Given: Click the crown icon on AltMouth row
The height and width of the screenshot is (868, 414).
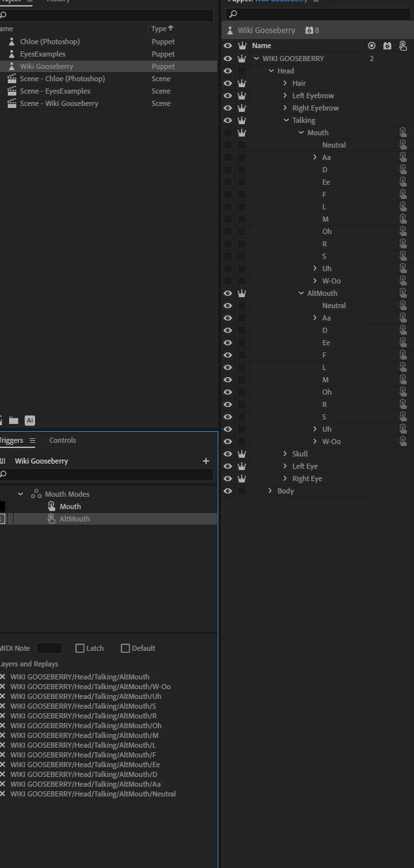Looking at the screenshot, I should (x=242, y=293).
